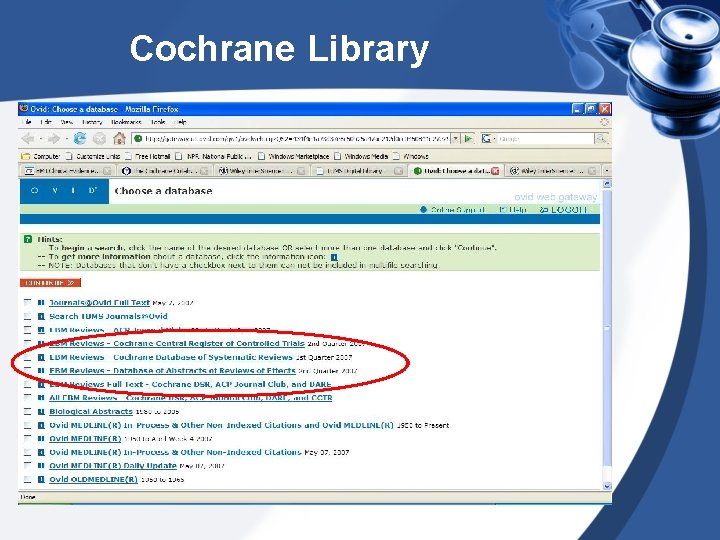The width and height of the screenshot is (720, 540).
Task: Click the Logoff link
Action: point(564,209)
